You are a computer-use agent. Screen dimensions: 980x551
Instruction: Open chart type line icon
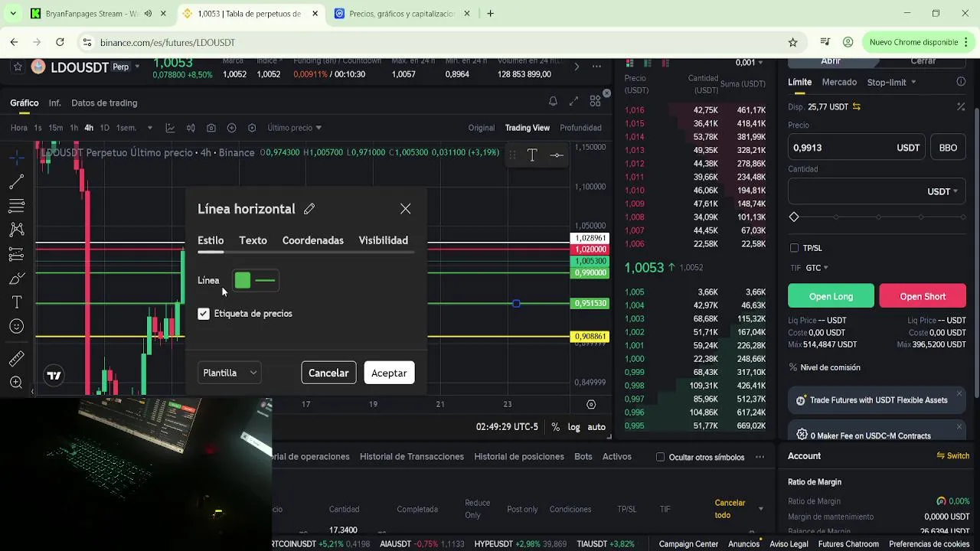pos(170,128)
